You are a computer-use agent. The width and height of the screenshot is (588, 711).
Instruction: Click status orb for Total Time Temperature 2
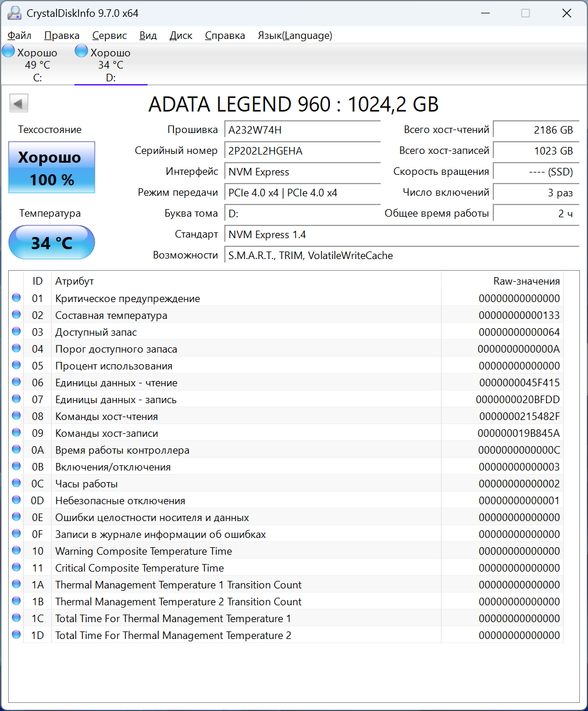pos(16,635)
